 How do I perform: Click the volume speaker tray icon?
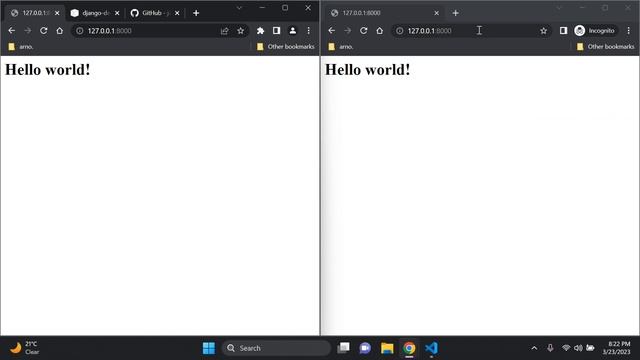click(578, 348)
